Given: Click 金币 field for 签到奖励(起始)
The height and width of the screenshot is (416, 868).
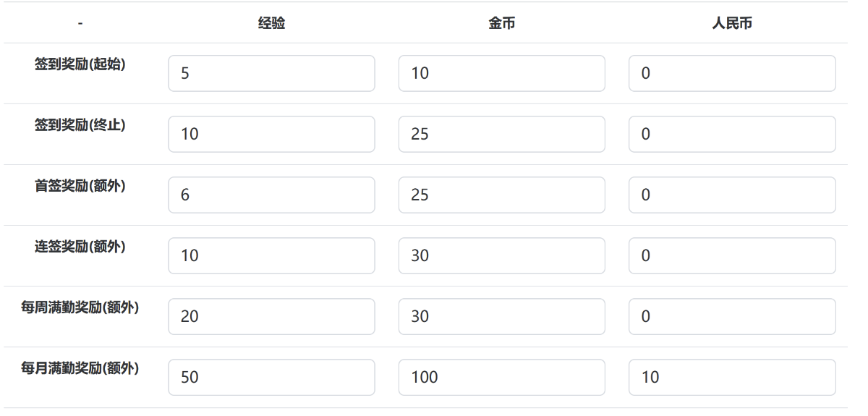Looking at the screenshot, I should coord(501,73).
